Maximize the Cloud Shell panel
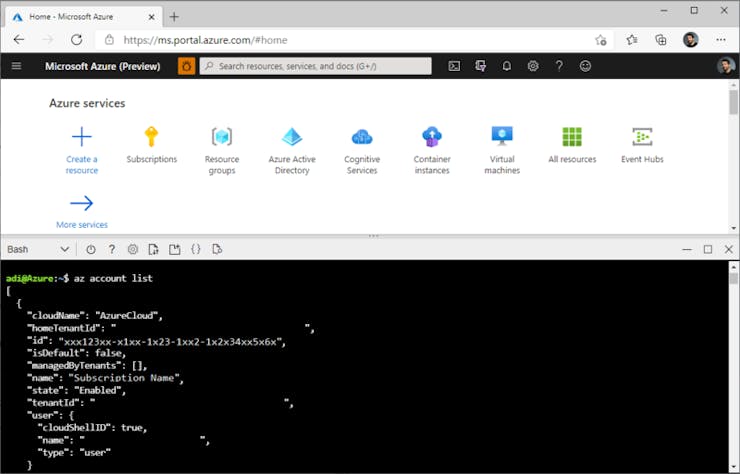This screenshot has height=474, width=740. click(708, 249)
